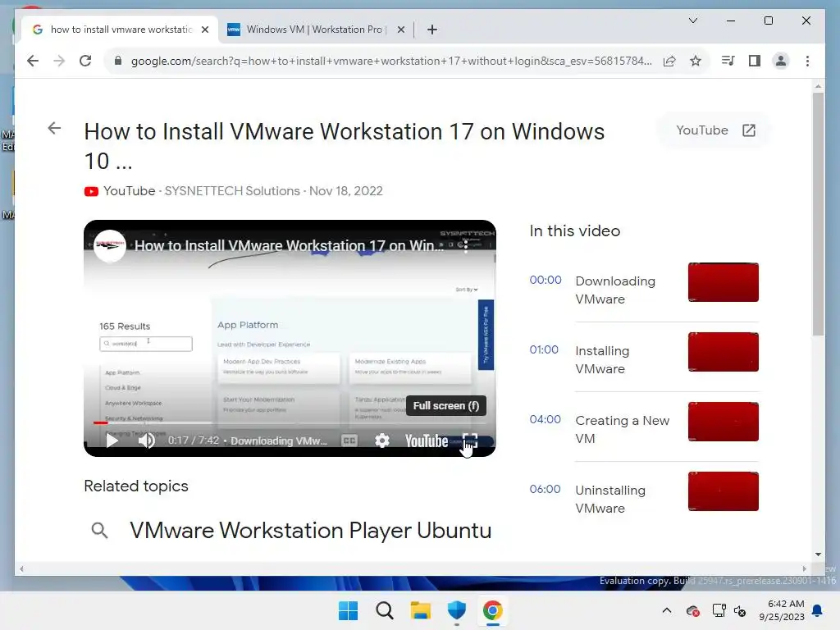Open File Explorer from the taskbar
The width and height of the screenshot is (840, 630).
(421, 610)
